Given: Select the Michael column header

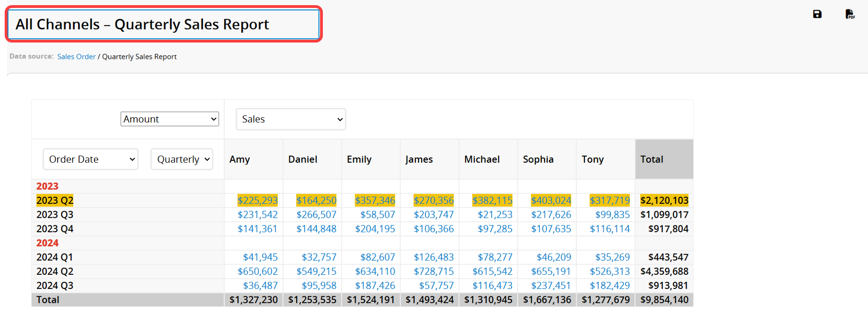Looking at the screenshot, I should click(481, 159).
